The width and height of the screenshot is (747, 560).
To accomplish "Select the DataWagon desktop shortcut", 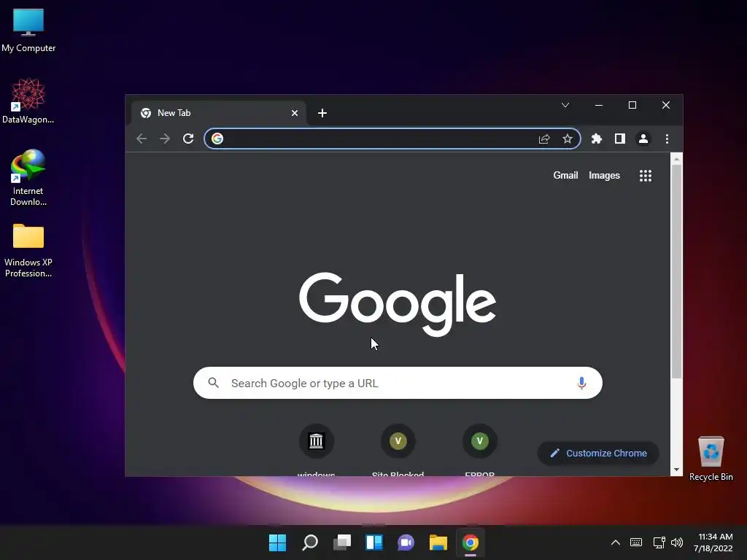I will (x=28, y=101).
